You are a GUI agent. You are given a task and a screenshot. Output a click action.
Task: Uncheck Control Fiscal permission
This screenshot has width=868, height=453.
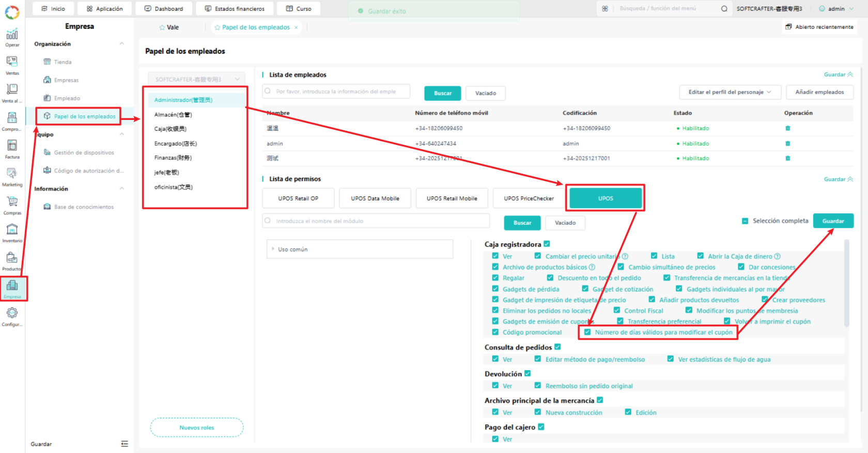point(616,310)
